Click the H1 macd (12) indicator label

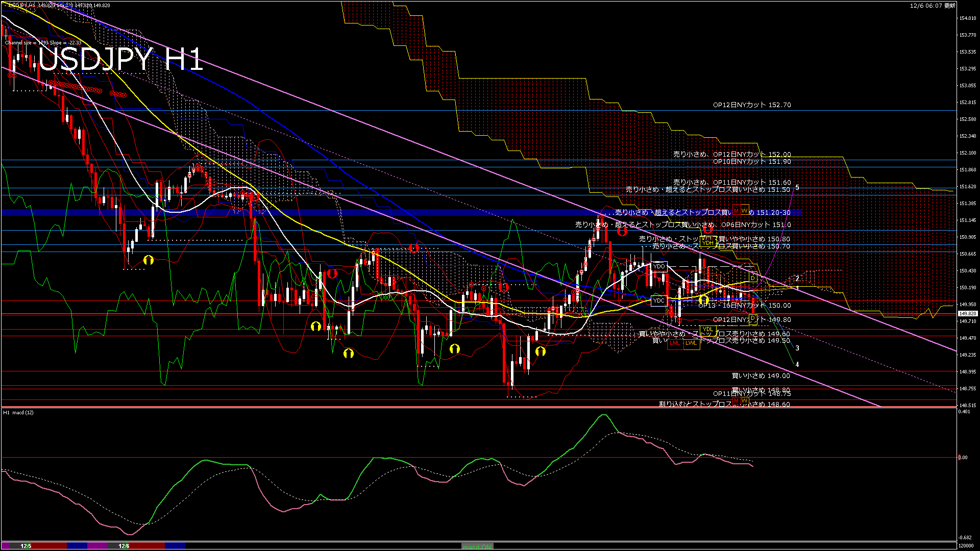(18, 412)
